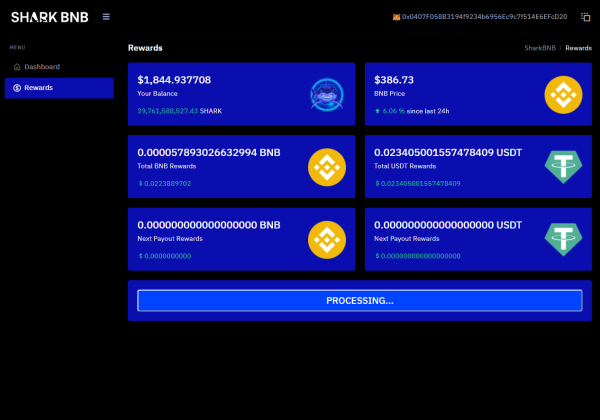Click BNB logo in Next Payout BNB card

327,240
